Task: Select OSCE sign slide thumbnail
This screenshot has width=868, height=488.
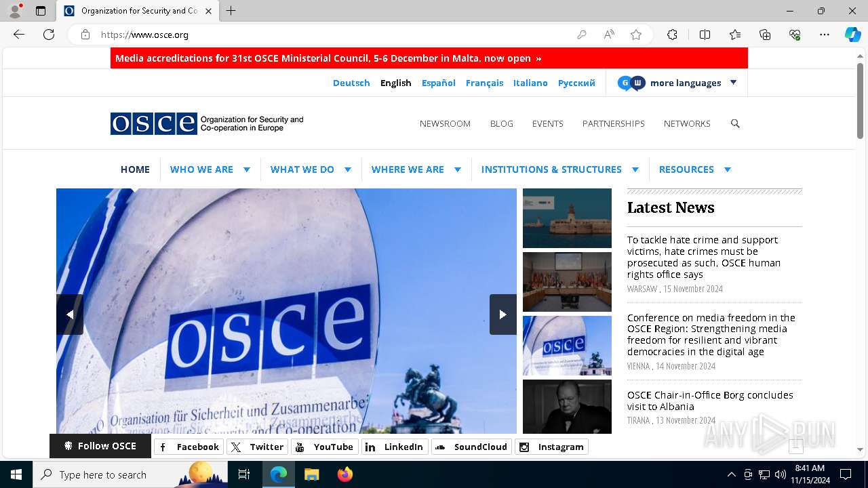Action: point(567,346)
